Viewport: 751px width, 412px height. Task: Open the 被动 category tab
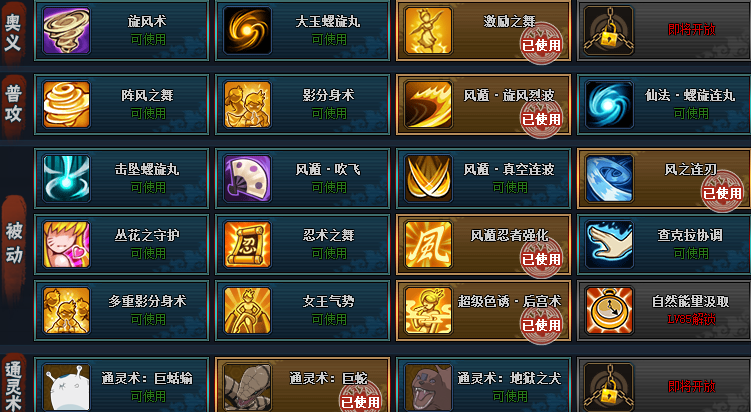pos(14,243)
